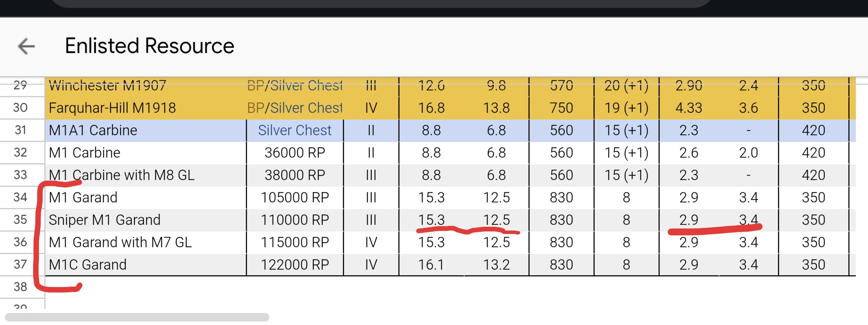Click the Silver Chest cell for M1A1 Carbine

(x=295, y=130)
